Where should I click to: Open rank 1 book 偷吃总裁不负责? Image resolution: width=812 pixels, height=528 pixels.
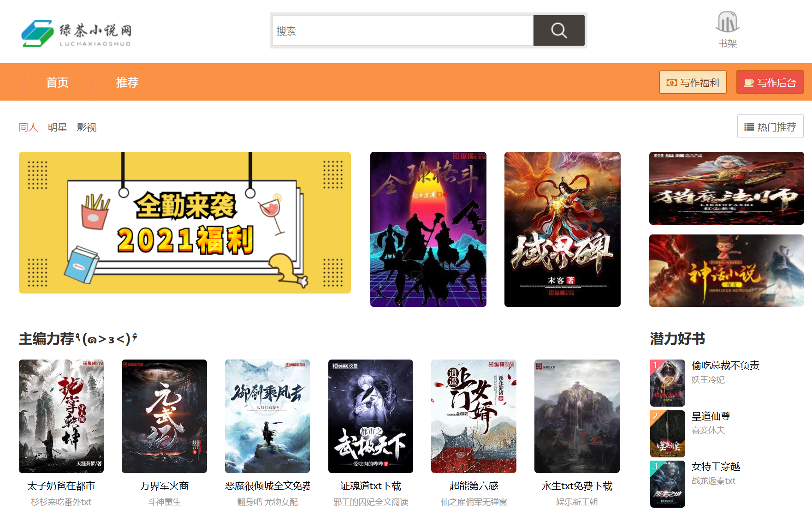pos(725,366)
